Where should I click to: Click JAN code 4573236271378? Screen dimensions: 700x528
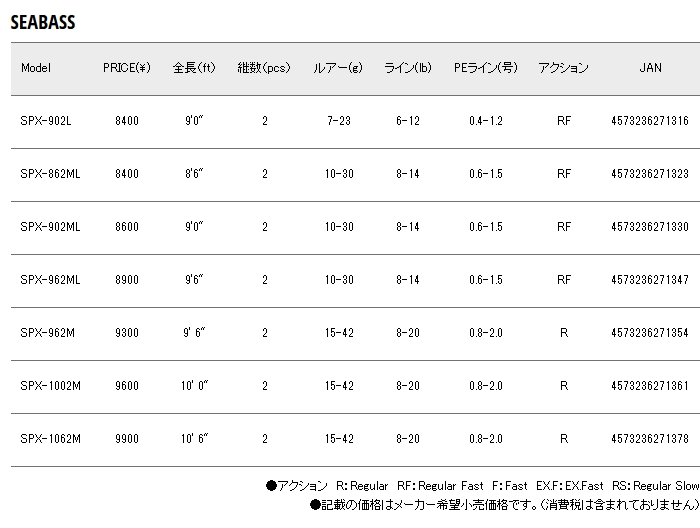pos(650,439)
